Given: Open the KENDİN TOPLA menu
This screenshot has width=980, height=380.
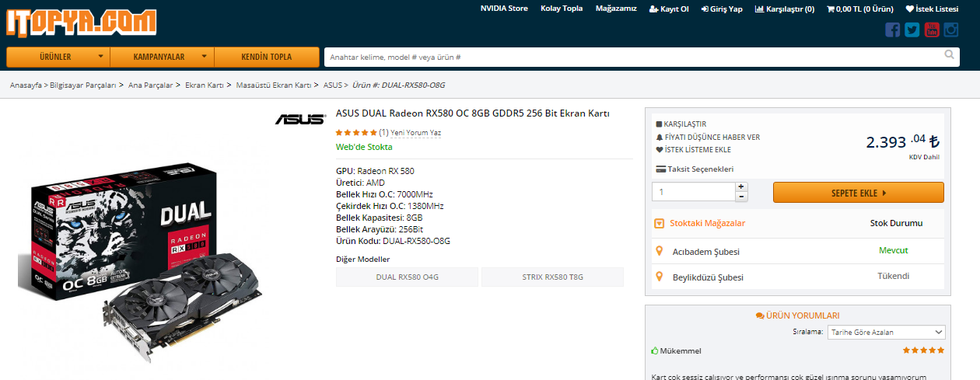Looking at the screenshot, I should tap(267, 57).
